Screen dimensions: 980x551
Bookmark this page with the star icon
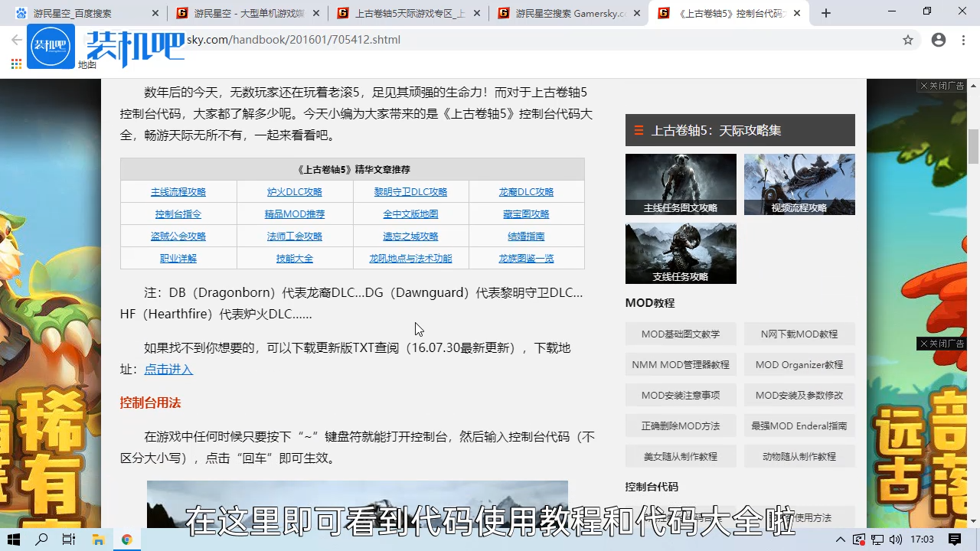coord(908,40)
